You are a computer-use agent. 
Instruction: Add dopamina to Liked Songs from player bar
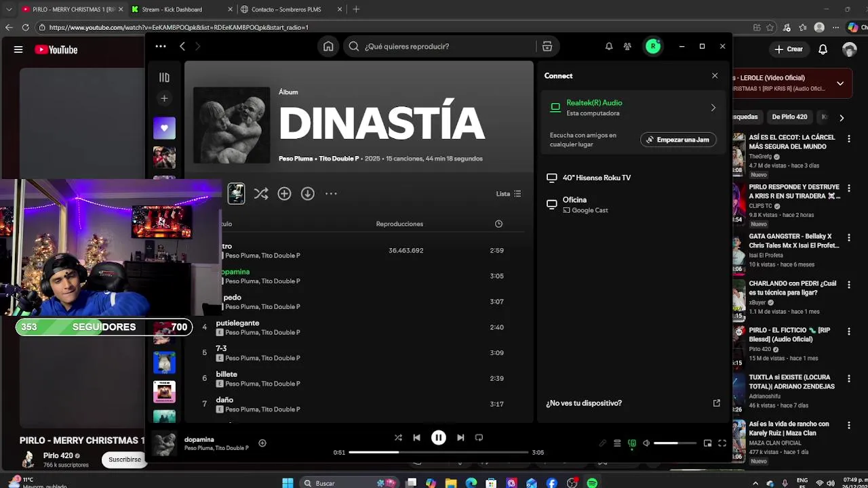tap(262, 443)
